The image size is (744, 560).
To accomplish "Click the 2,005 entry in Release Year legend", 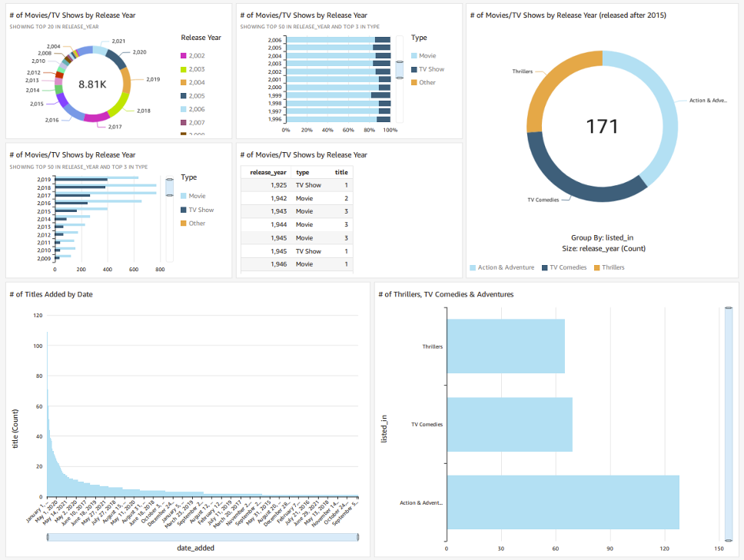I will (x=193, y=96).
